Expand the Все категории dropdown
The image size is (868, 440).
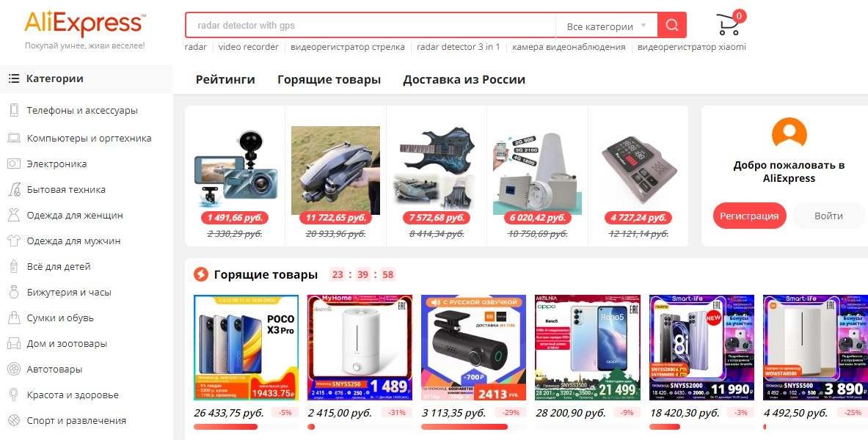pos(606,26)
